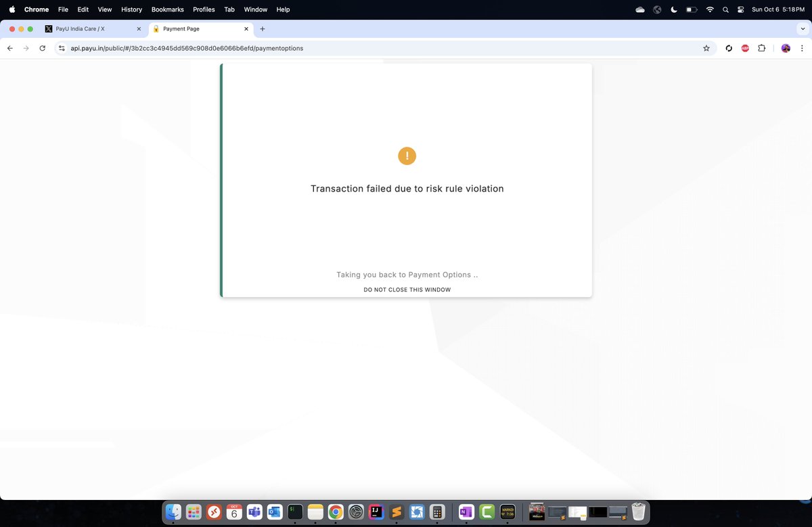Open Terminal from the Dock
812x527 pixels.
(x=295, y=512)
